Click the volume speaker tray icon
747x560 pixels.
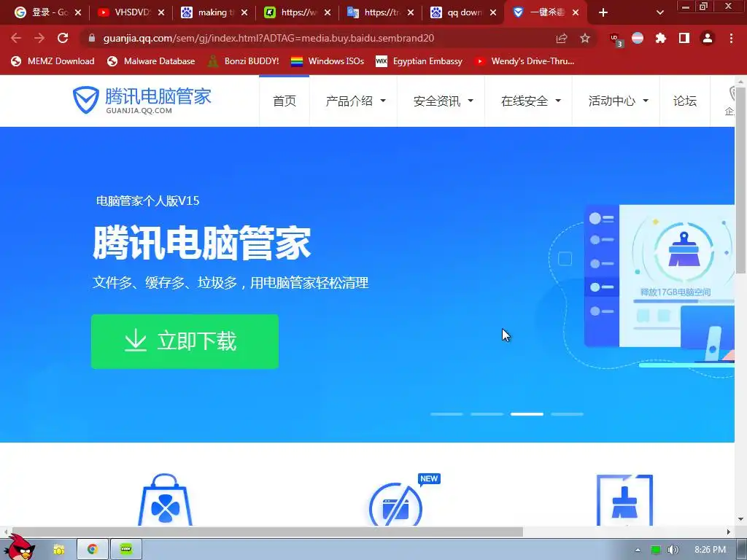(x=673, y=550)
